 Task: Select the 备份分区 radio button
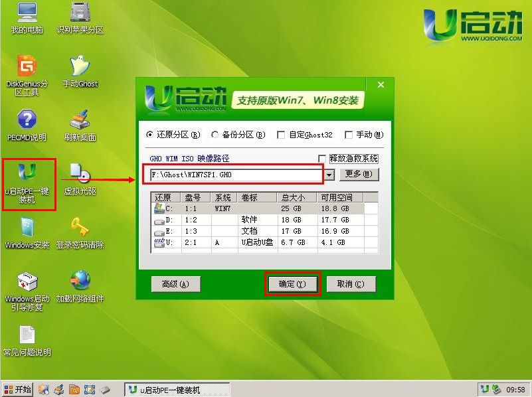point(215,135)
